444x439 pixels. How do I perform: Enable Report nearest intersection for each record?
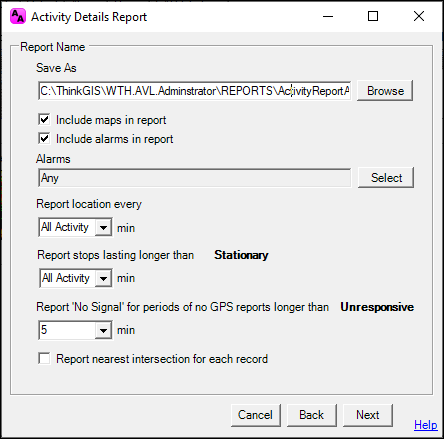point(44,359)
